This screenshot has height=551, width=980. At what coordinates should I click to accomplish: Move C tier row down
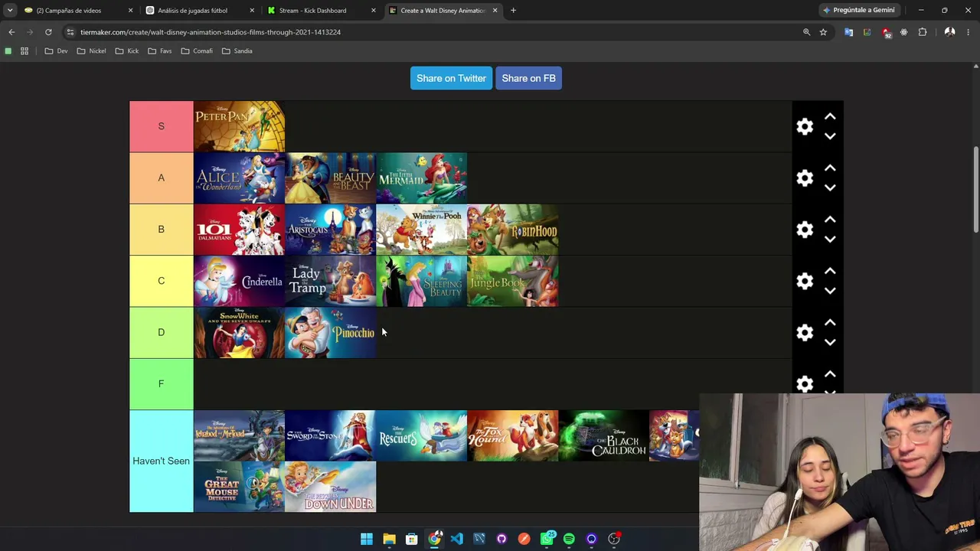830,291
